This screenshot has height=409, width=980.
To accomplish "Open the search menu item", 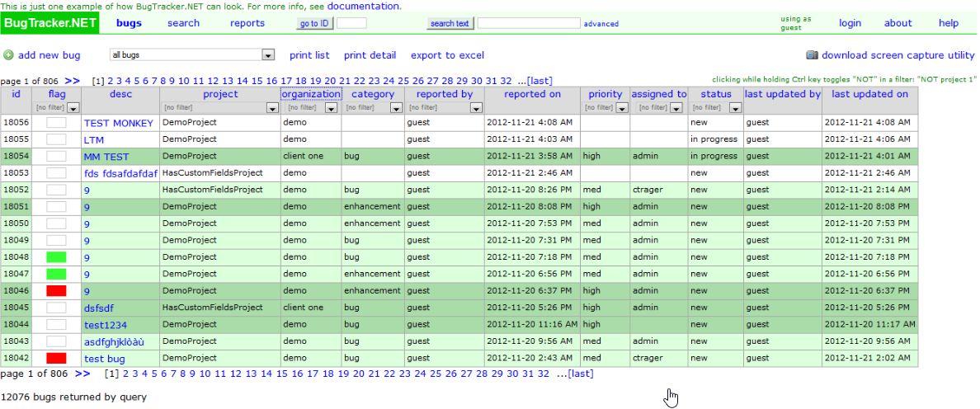I will tap(184, 24).
